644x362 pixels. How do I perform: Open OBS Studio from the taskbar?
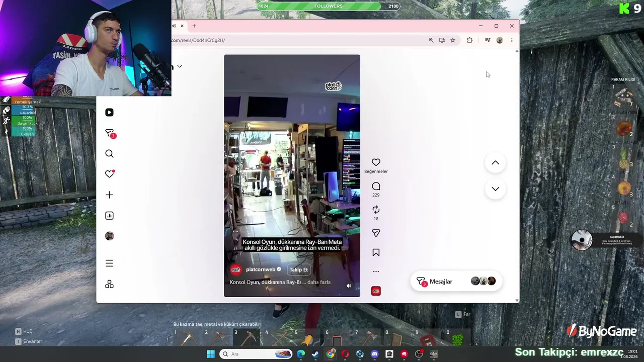coord(419,354)
